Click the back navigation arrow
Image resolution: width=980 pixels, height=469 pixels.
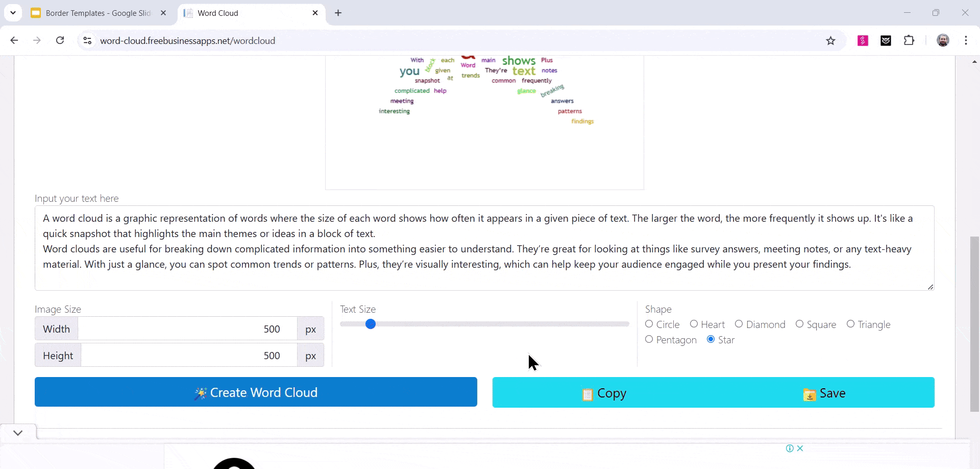(14, 40)
